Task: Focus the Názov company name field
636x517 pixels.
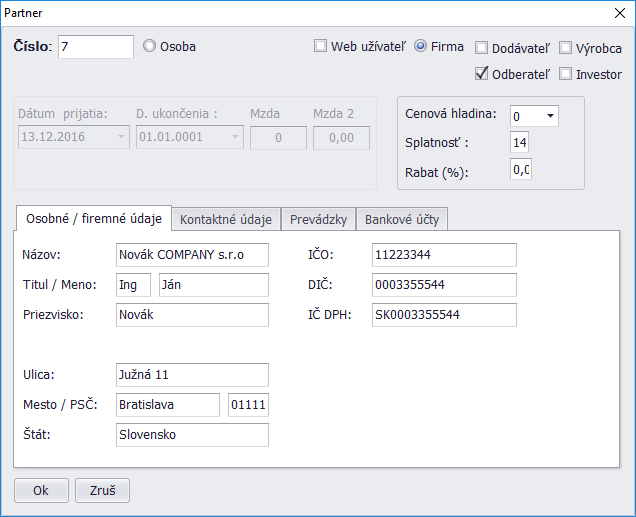Action: tap(192, 255)
